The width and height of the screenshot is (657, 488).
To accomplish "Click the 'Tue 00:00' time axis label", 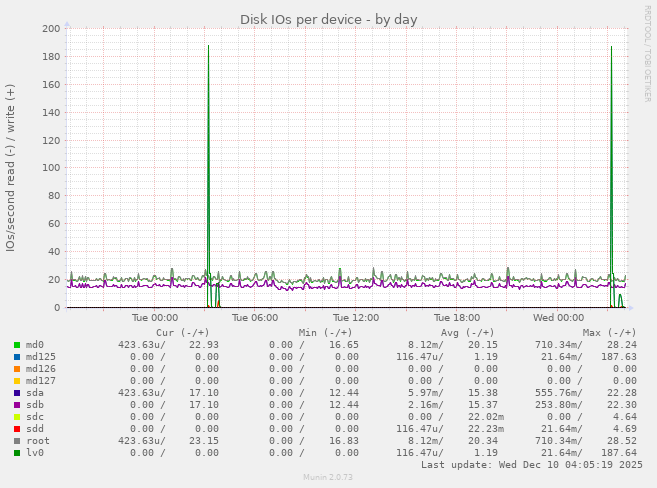I will (x=155, y=318).
